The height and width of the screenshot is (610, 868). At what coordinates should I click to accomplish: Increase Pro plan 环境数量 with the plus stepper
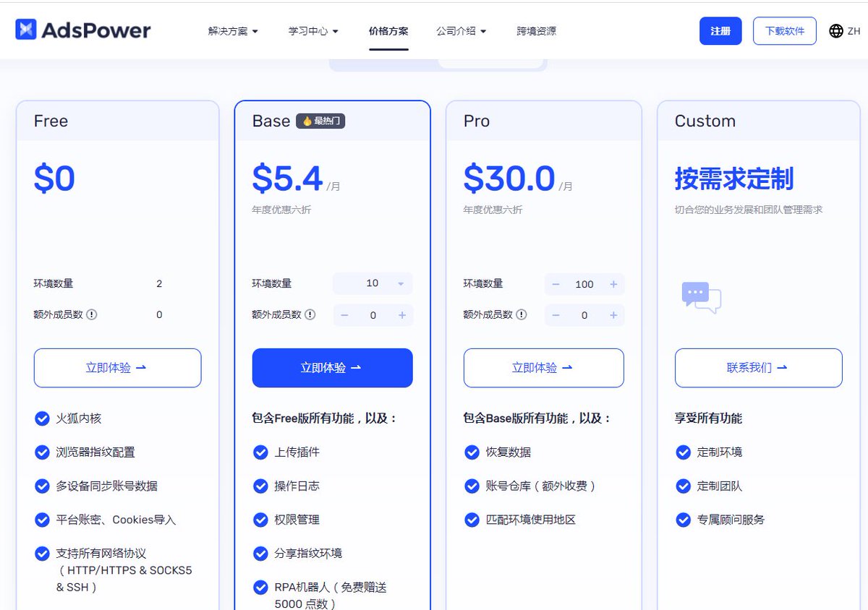613,284
